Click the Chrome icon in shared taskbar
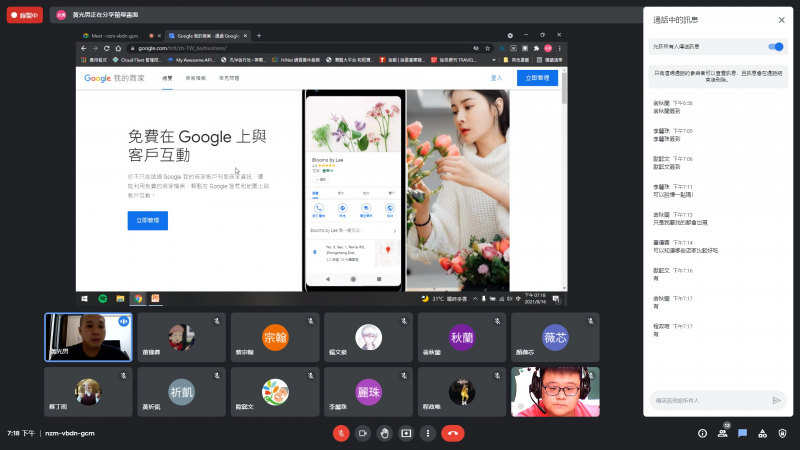The image size is (800, 450). pos(138,298)
